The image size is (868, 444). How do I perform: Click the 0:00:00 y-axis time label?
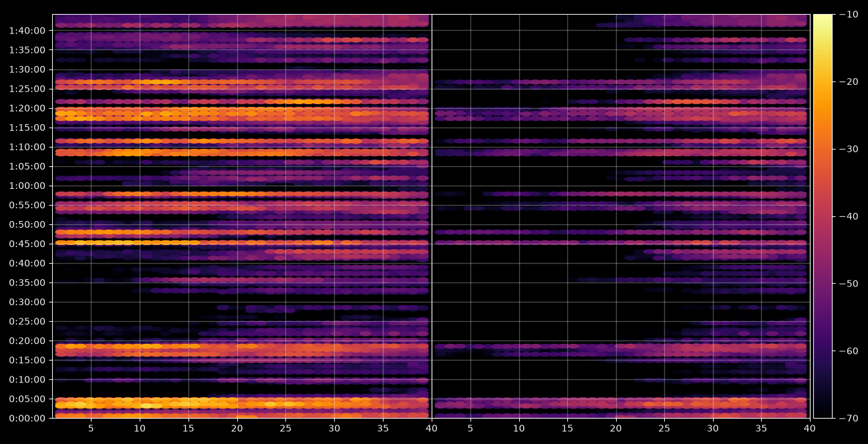tap(27, 418)
